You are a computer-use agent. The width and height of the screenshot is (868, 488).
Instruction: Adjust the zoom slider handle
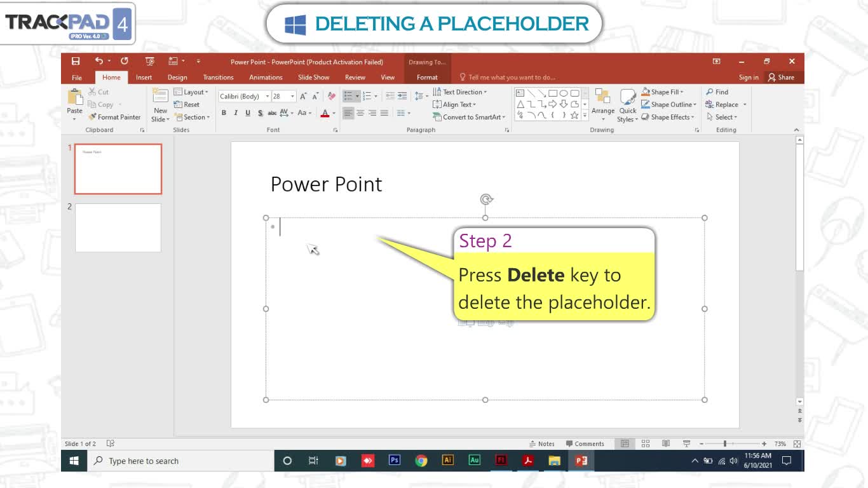coord(725,444)
